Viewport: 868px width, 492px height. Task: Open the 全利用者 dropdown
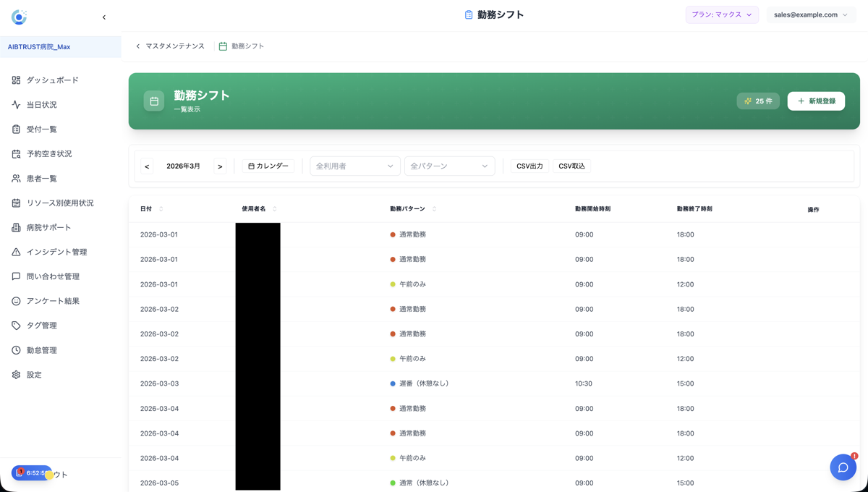pyautogui.click(x=354, y=166)
